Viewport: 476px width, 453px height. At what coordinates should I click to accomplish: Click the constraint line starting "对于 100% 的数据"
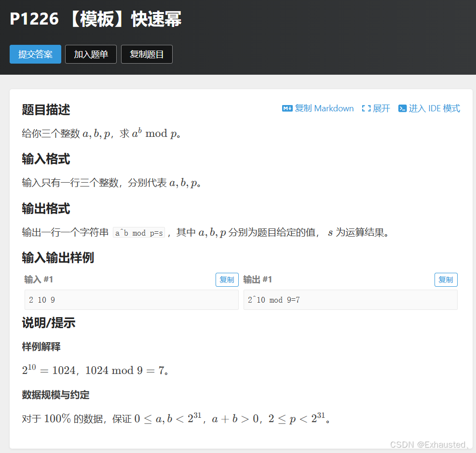176,418
